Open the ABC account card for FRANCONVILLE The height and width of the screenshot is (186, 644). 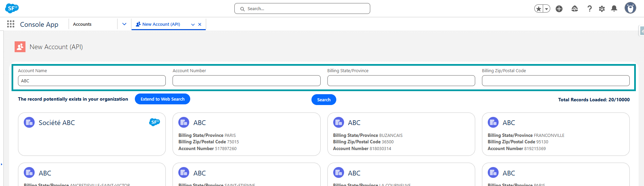(555, 134)
